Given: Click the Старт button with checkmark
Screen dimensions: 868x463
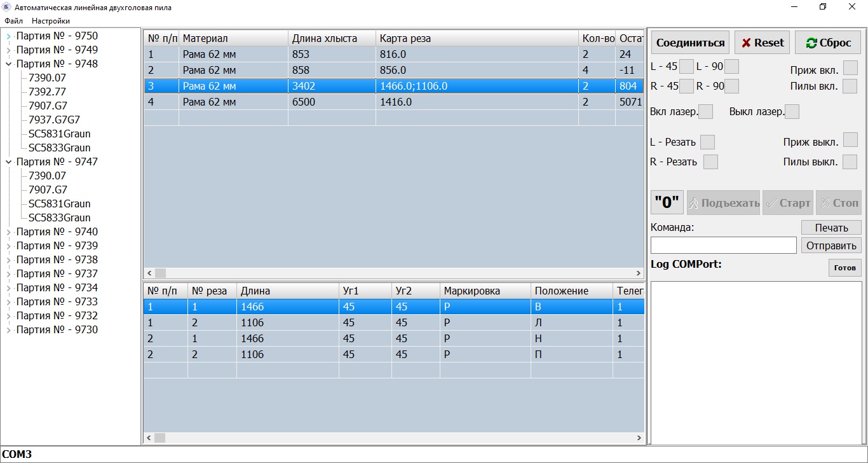Looking at the screenshot, I should [x=787, y=203].
